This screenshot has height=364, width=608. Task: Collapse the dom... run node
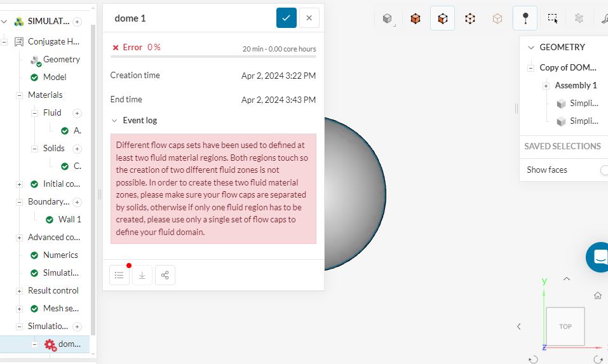point(34,344)
